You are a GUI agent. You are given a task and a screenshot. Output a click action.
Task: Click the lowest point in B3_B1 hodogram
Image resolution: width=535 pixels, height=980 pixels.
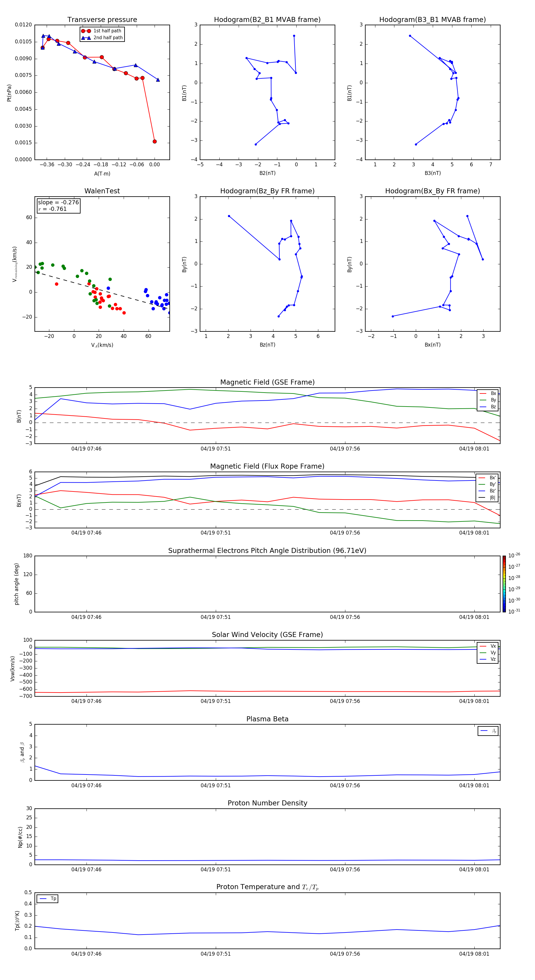tap(416, 145)
